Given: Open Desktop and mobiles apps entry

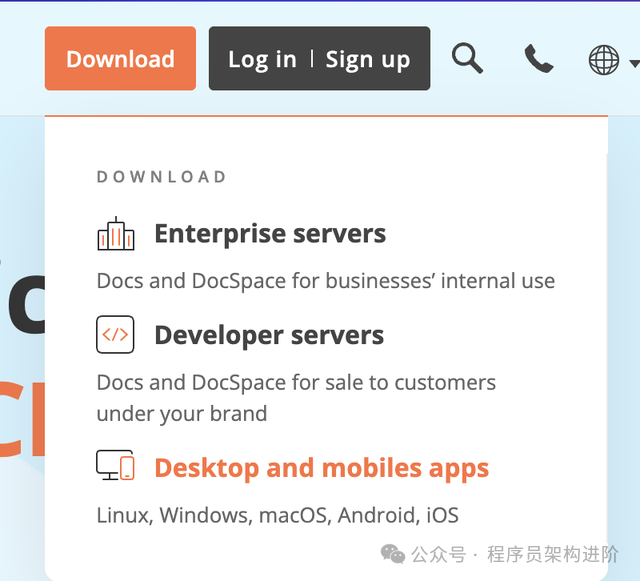Looking at the screenshot, I should click(322, 468).
